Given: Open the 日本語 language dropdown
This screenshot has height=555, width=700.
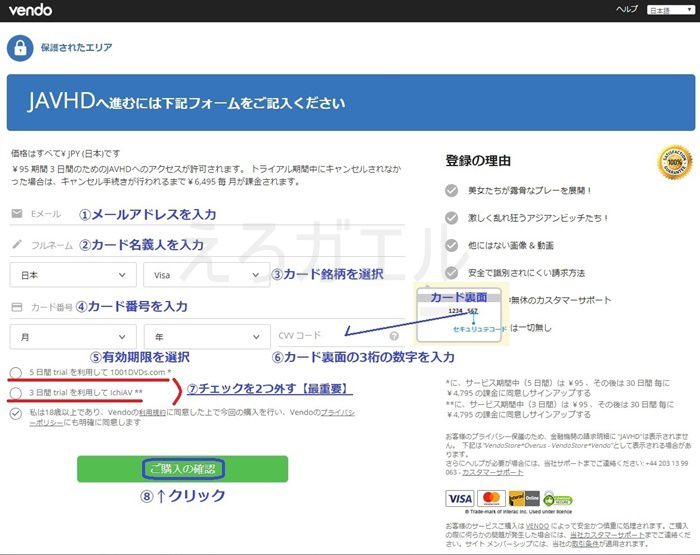Looking at the screenshot, I should (x=670, y=10).
